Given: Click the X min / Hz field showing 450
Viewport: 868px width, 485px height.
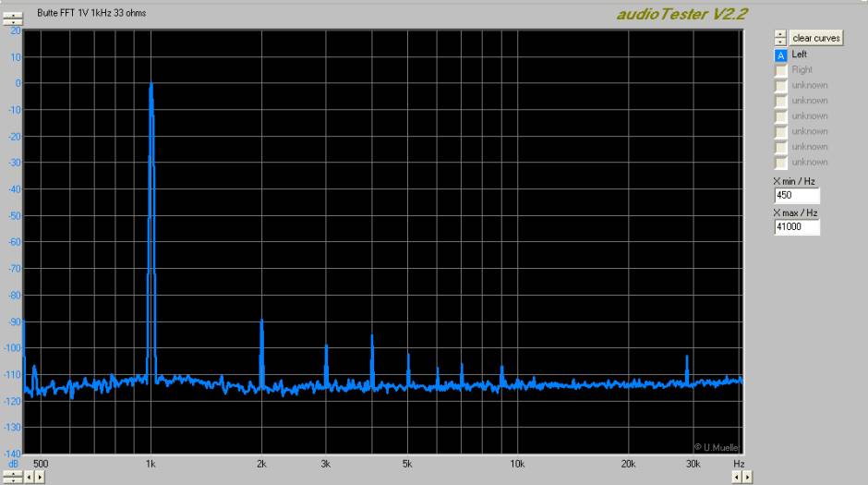Looking at the screenshot, I should (x=797, y=196).
